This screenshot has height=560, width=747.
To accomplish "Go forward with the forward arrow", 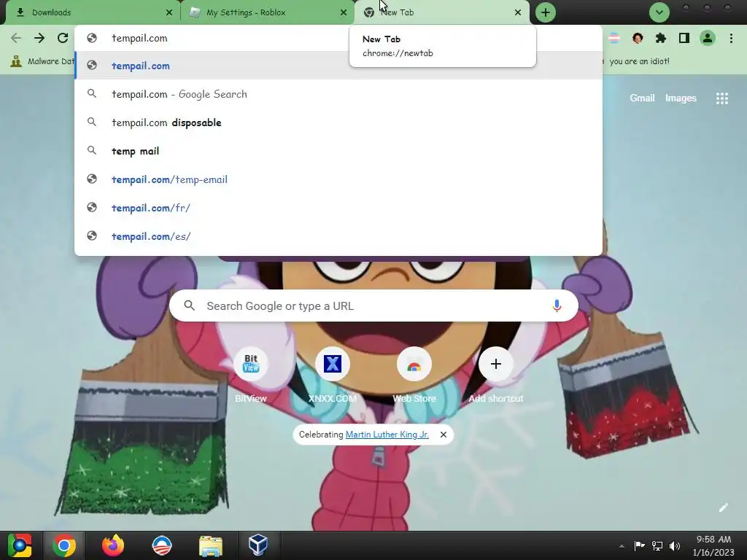I will [x=39, y=38].
